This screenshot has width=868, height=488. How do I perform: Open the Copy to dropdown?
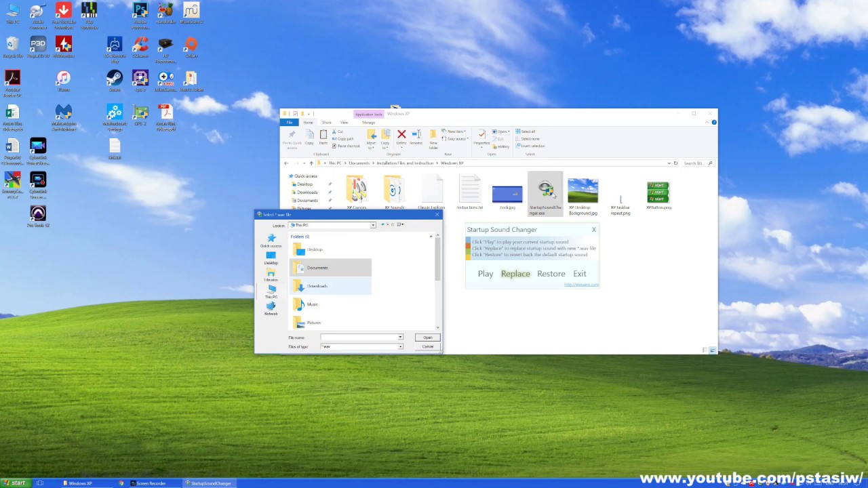coord(385,139)
